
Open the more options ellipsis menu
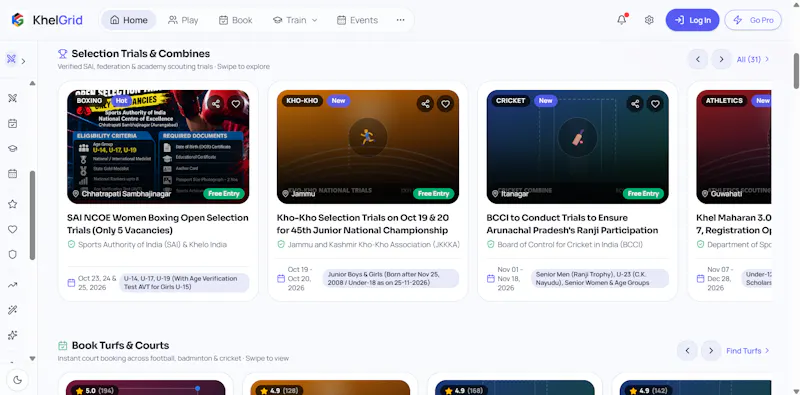401,20
